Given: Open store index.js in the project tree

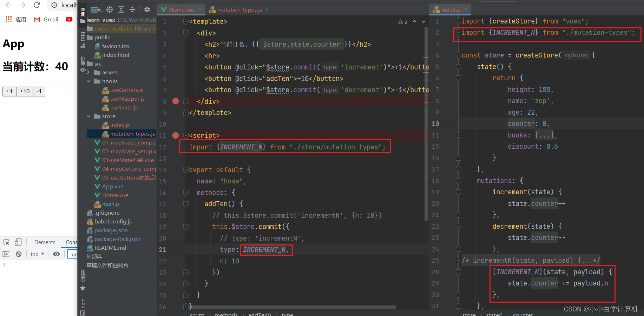Looking at the screenshot, I should [x=116, y=125].
